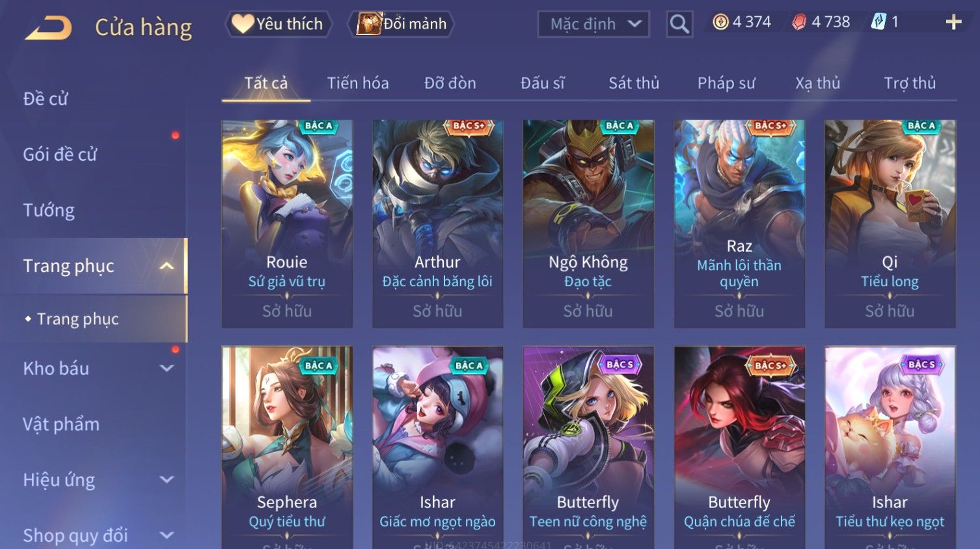Expand the Hiệu ứng sidebar section

pos(167,480)
